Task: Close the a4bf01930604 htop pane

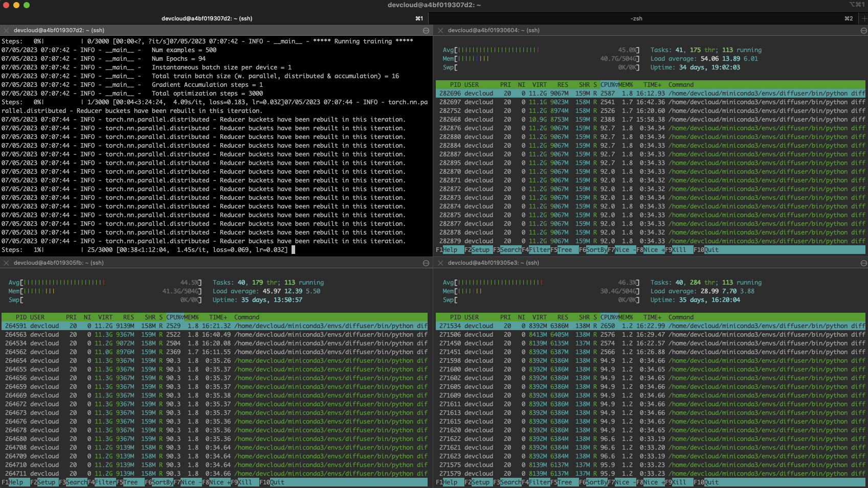Action: pos(440,31)
